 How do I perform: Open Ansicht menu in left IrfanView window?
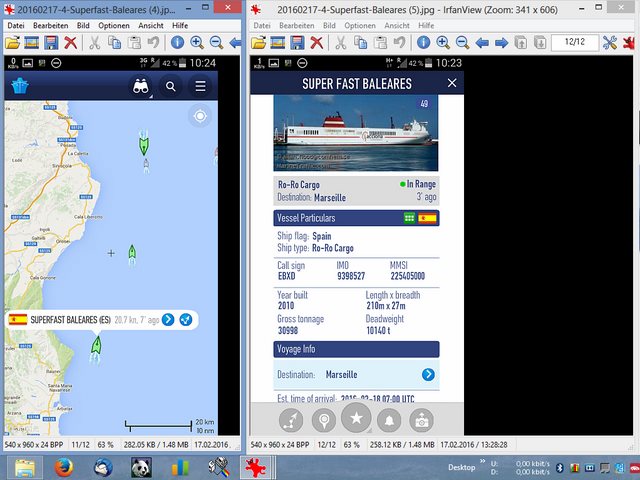pos(151,25)
